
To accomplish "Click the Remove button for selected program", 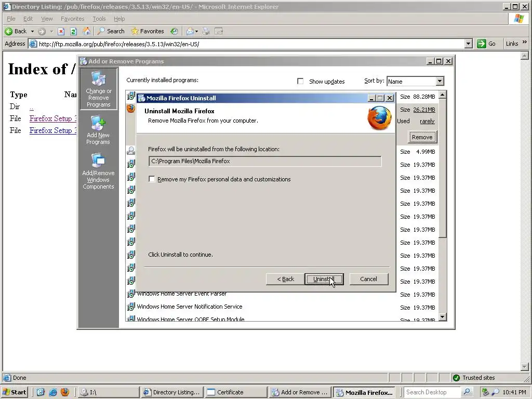I will click(x=422, y=137).
